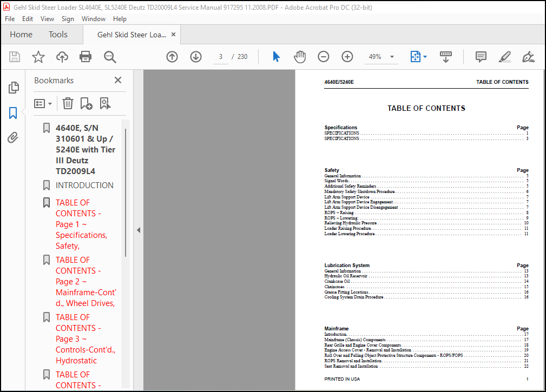Add a comment sticky note
Viewport: 546px width, 392px height.
click(x=481, y=57)
